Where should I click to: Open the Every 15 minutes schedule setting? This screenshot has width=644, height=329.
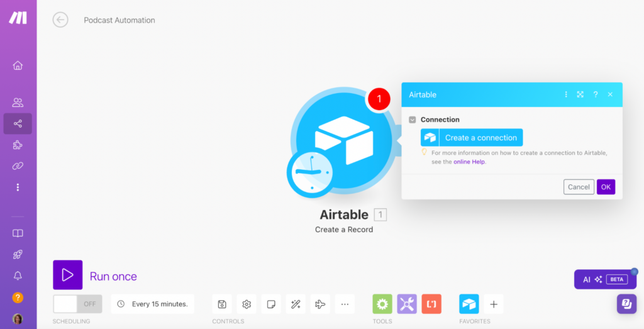153,304
